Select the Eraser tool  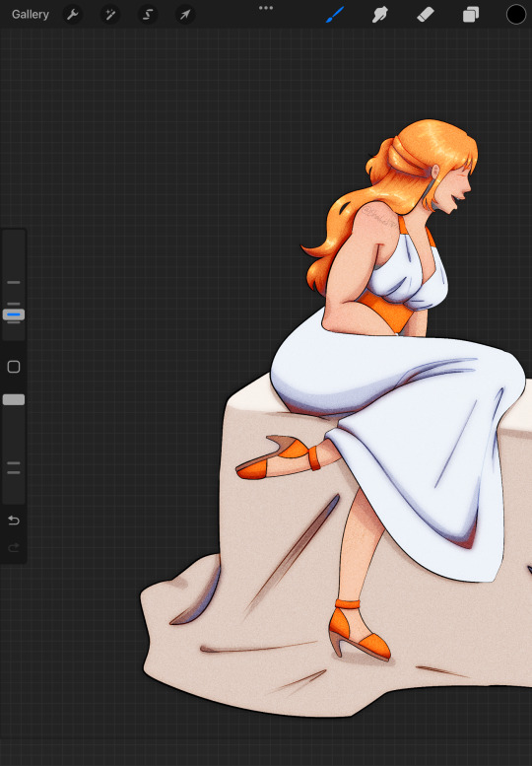[426, 15]
